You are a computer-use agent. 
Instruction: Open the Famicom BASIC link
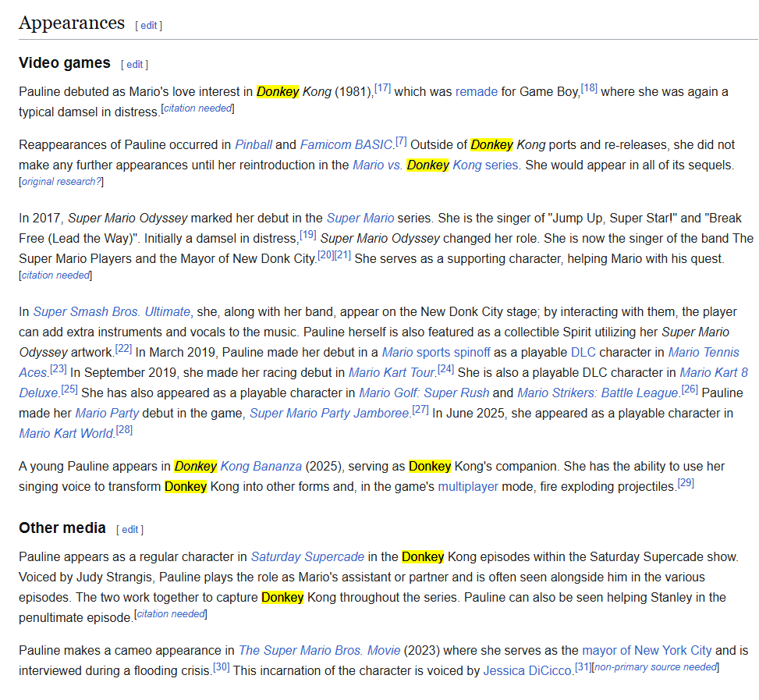coord(346,144)
